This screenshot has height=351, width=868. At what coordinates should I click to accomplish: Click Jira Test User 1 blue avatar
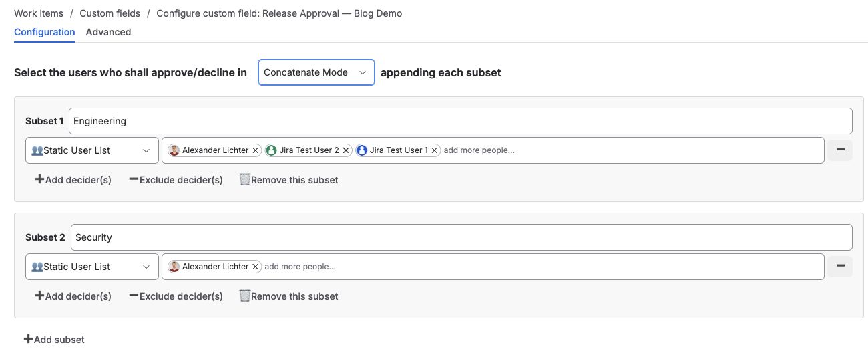click(362, 150)
